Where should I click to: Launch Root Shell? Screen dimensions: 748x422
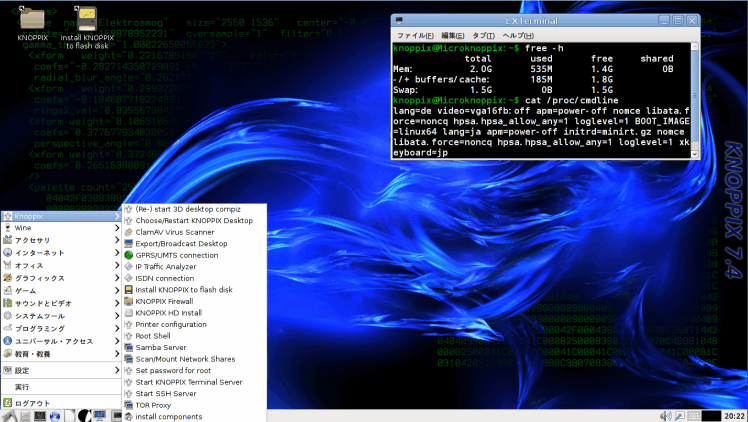click(195, 336)
